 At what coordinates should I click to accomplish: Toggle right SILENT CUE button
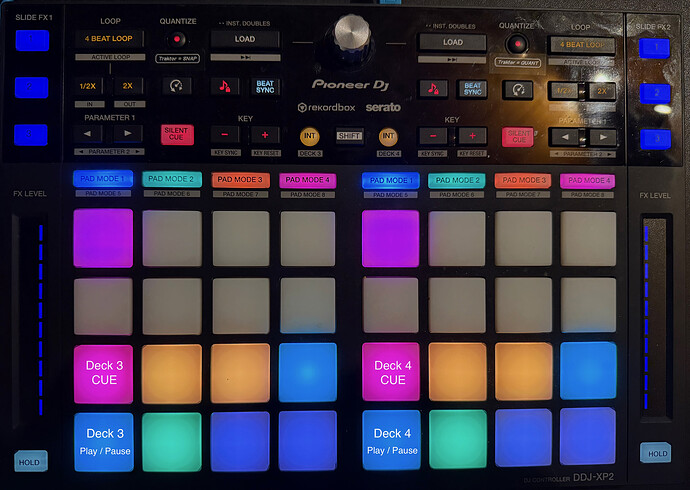click(518, 137)
